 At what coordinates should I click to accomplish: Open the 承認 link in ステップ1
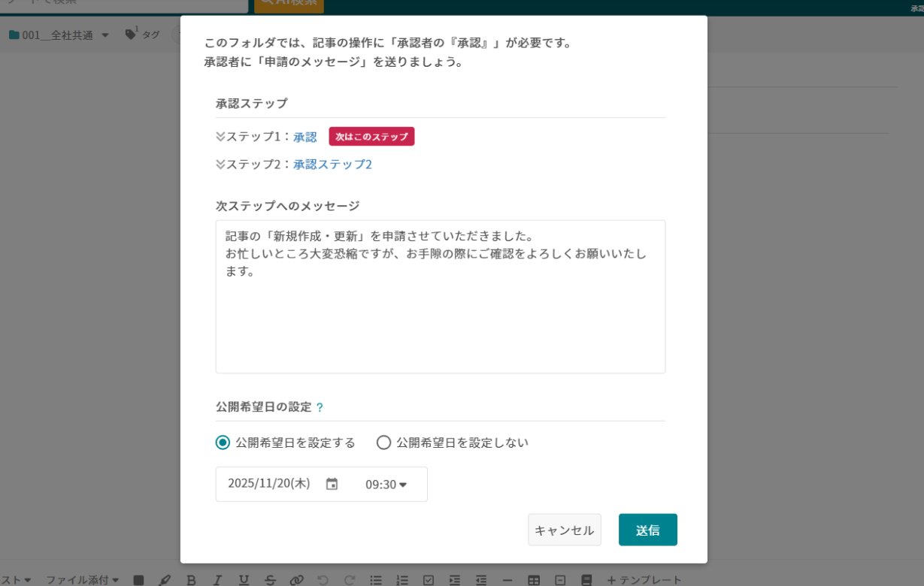[x=305, y=137]
